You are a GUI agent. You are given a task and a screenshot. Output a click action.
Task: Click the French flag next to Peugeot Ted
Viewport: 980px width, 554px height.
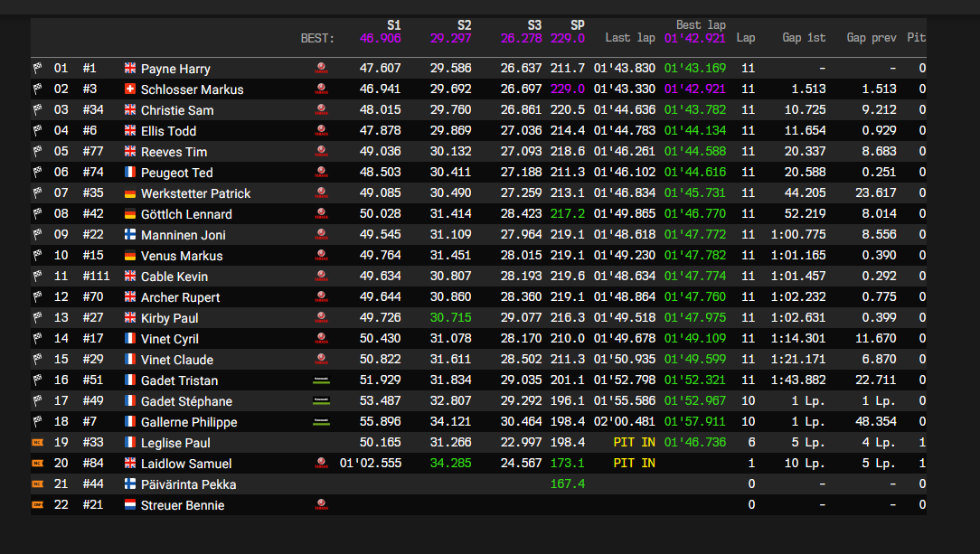point(130,173)
